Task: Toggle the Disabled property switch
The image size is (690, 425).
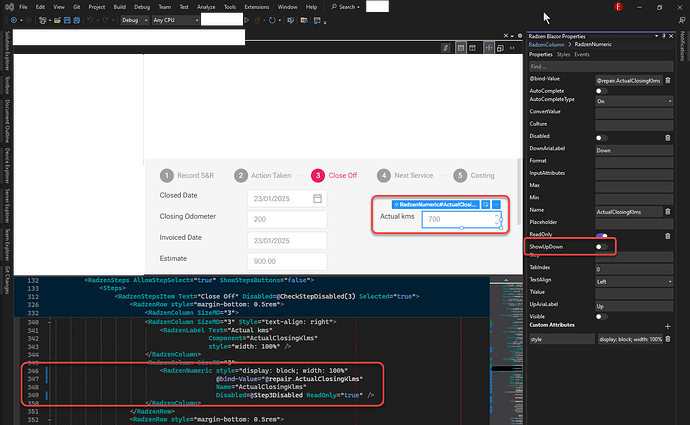Action: click(601, 138)
